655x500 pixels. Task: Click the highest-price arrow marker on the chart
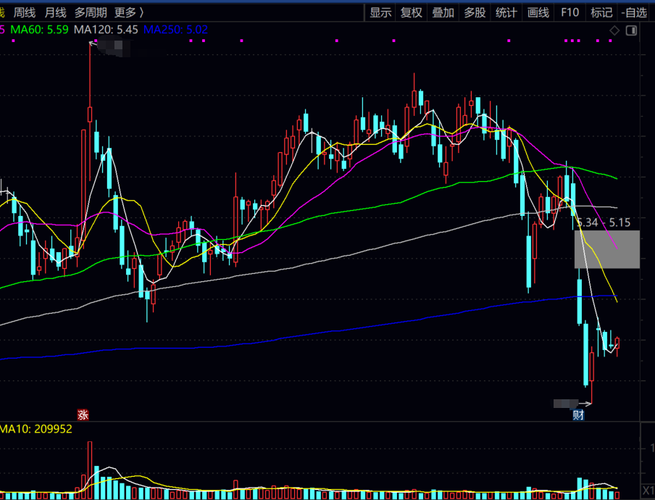tap(93, 43)
